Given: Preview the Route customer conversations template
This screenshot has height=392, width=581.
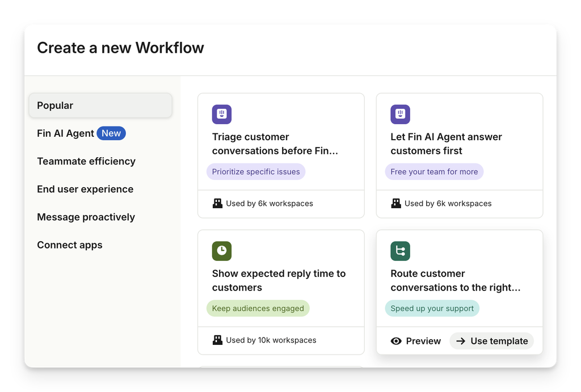Looking at the screenshot, I should [x=416, y=341].
